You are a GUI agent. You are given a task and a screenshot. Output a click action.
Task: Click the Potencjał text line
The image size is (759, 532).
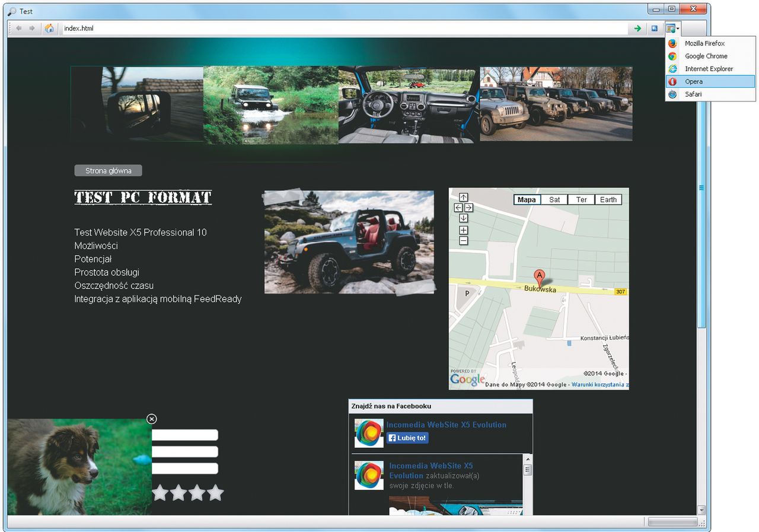point(93,259)
